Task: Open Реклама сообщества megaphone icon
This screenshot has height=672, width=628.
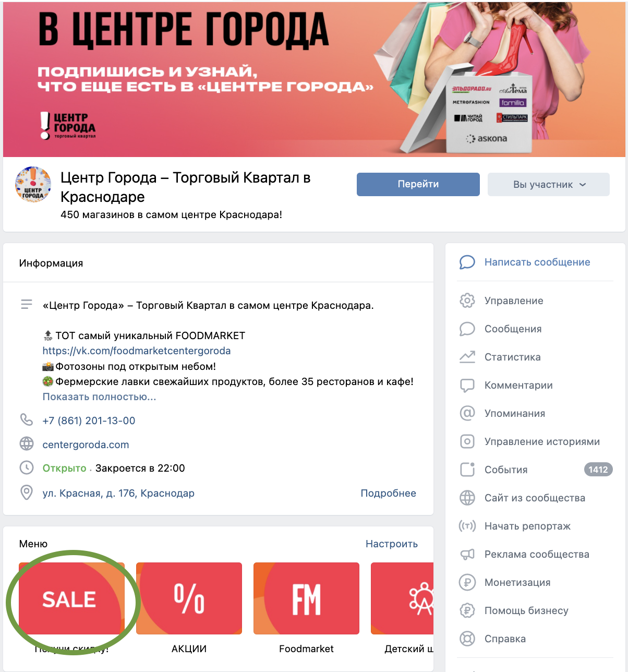Action: click(x=467, y=554)
